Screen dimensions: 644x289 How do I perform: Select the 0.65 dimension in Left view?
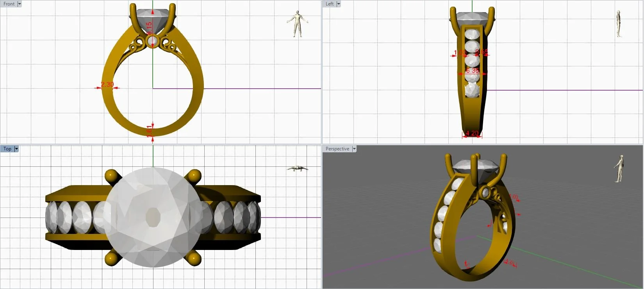click(482, 52)
